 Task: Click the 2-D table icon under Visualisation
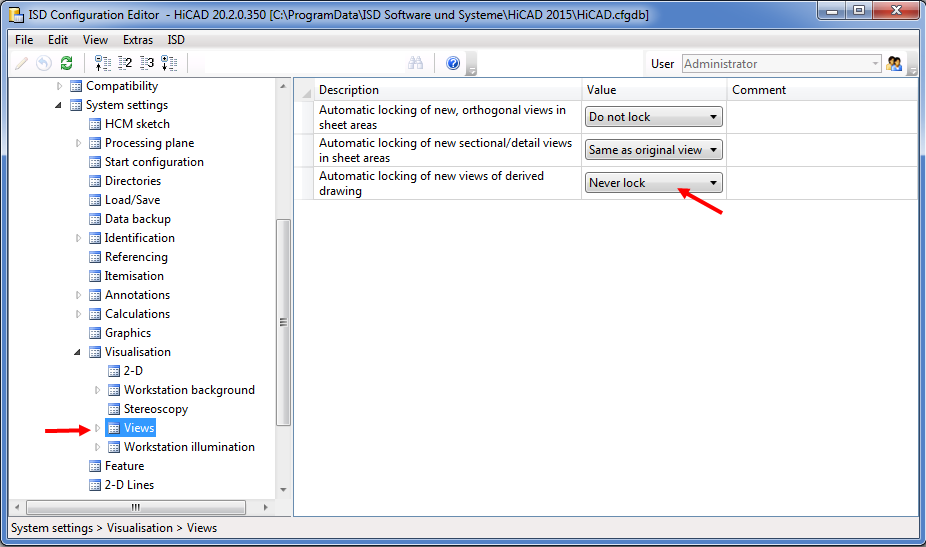click(114, 371)
